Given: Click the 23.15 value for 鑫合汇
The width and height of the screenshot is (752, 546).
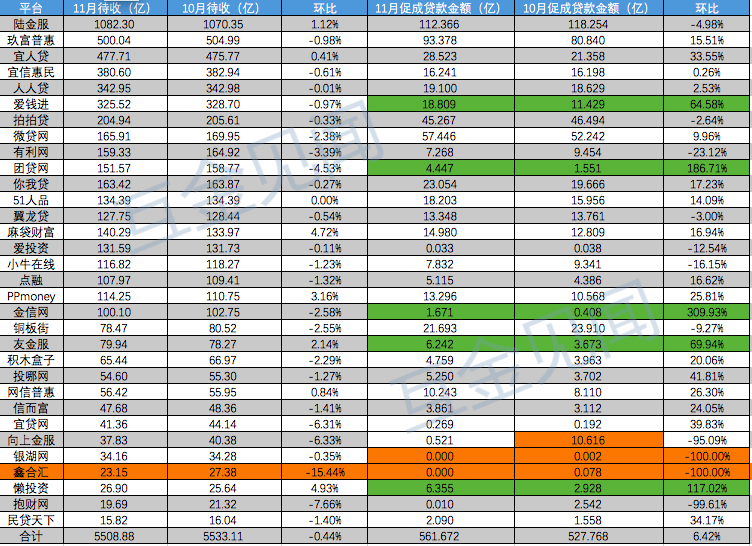Looking at the screenshot, I should (x=115, y=472).
